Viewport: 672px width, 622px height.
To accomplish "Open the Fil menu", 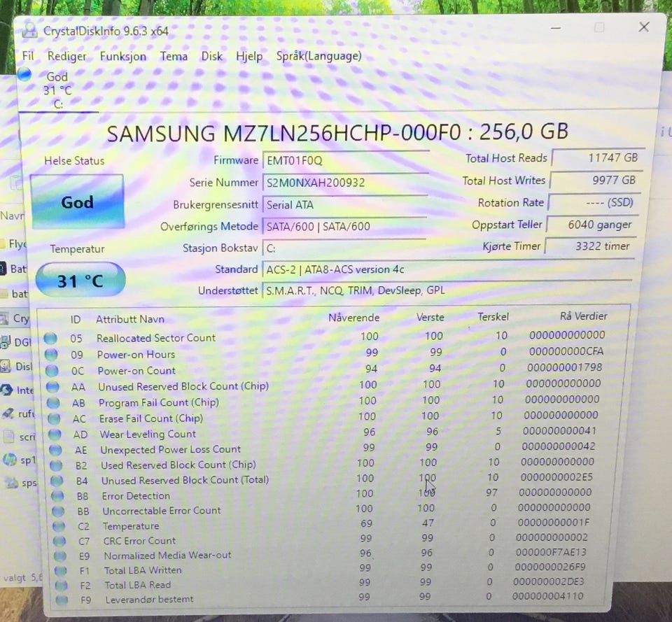I will pos(28,56).
